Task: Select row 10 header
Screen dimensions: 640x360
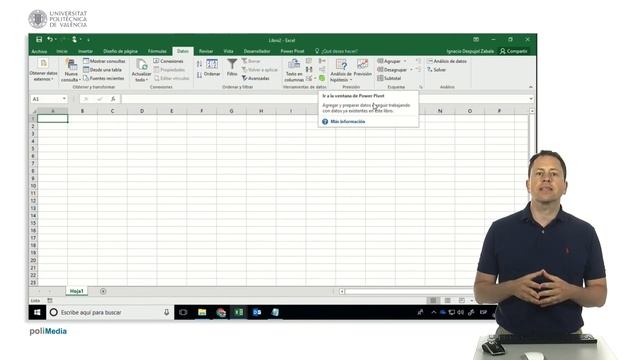Action: [x=33, y=186]
